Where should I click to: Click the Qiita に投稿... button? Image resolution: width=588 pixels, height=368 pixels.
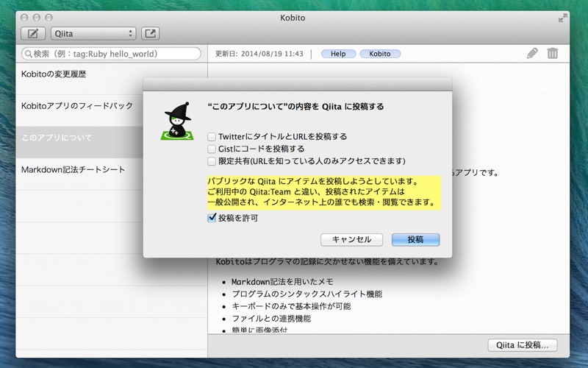(523, 345)
